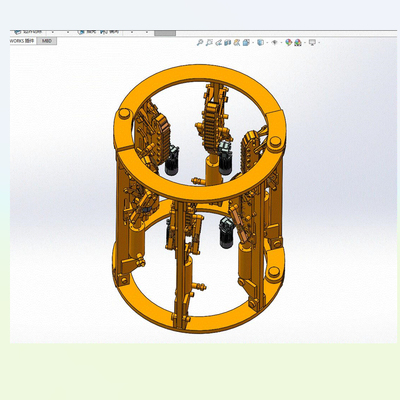Open the Dynamic Annotation Views icon

tap(237, 42)
